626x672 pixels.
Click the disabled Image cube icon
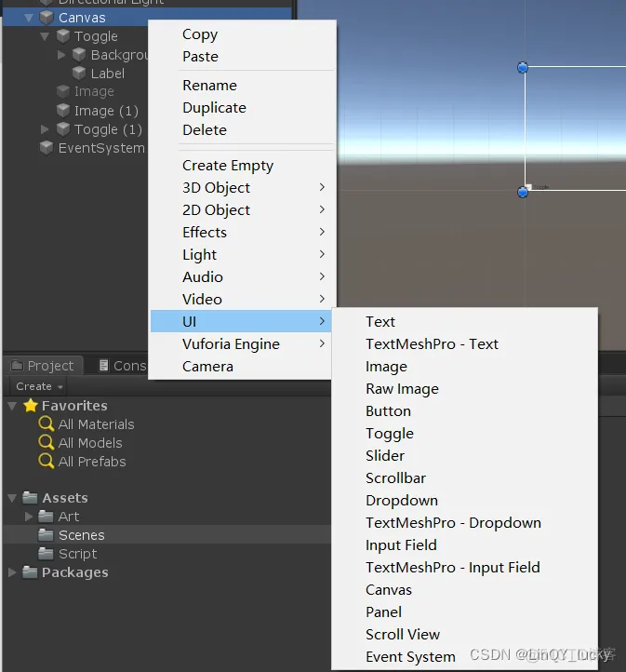pyautogui.click(x=63, y=91)
